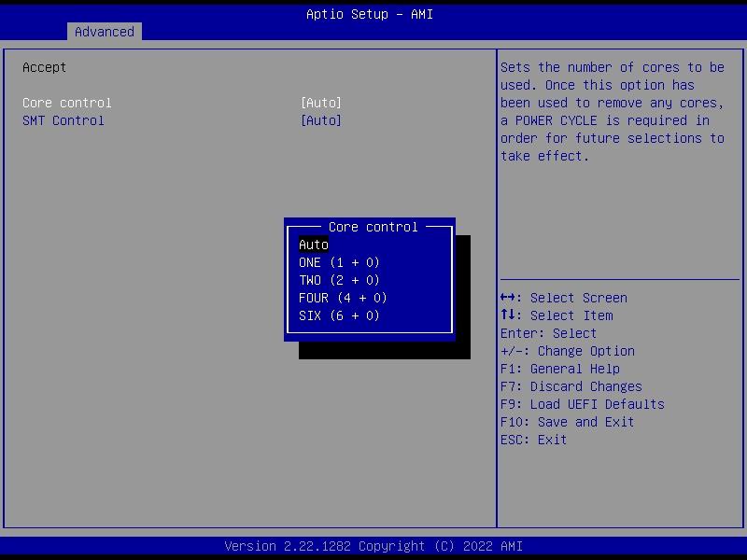Click the F10: Save and Exit hint
Screen dimensions: 747x560
point(567,422)
